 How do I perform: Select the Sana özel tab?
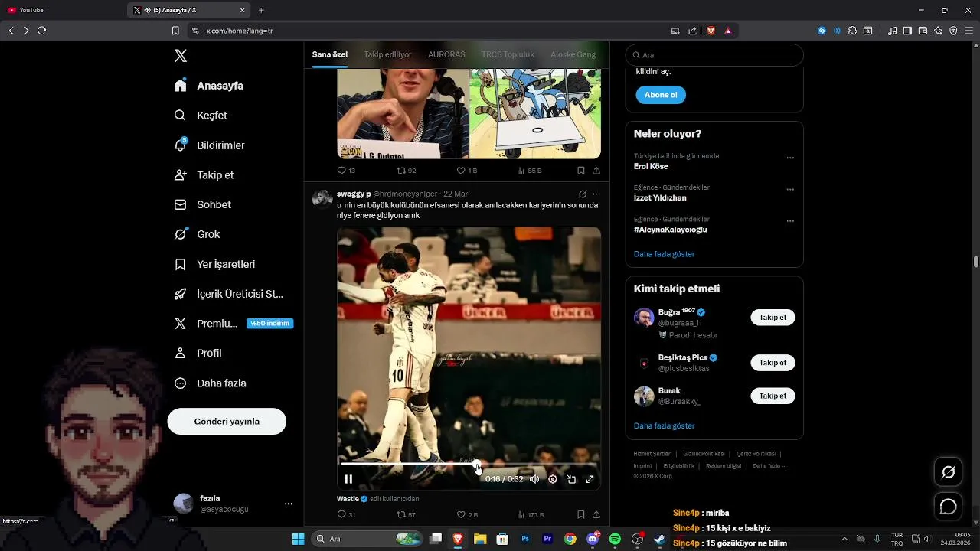(x=330, y=55)
